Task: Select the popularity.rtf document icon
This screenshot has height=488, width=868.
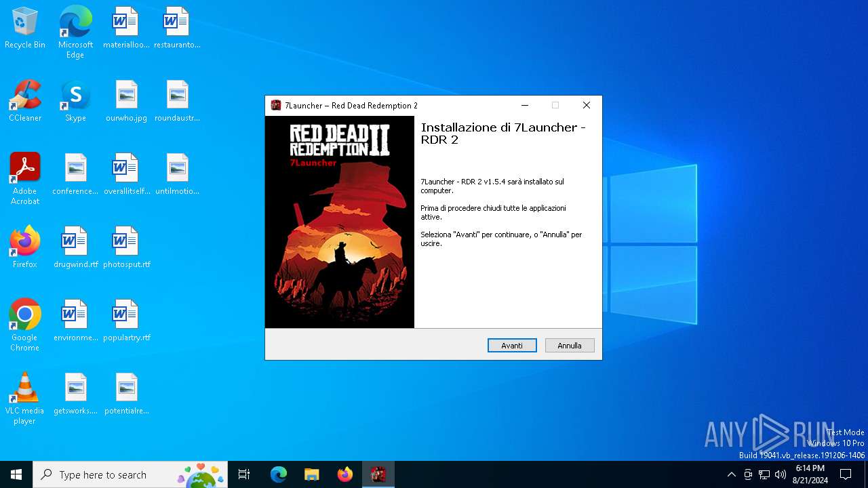Action: pos(126,321)
